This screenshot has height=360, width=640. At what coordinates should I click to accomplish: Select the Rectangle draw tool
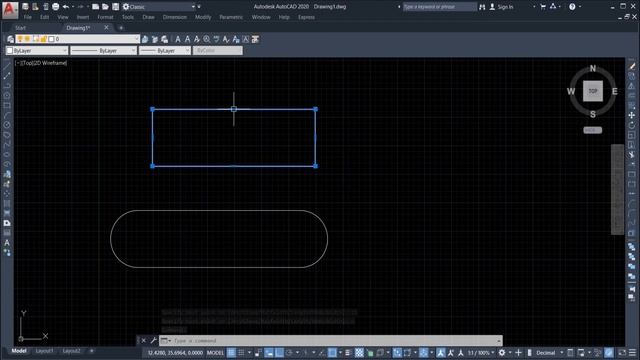pos(7,105)
